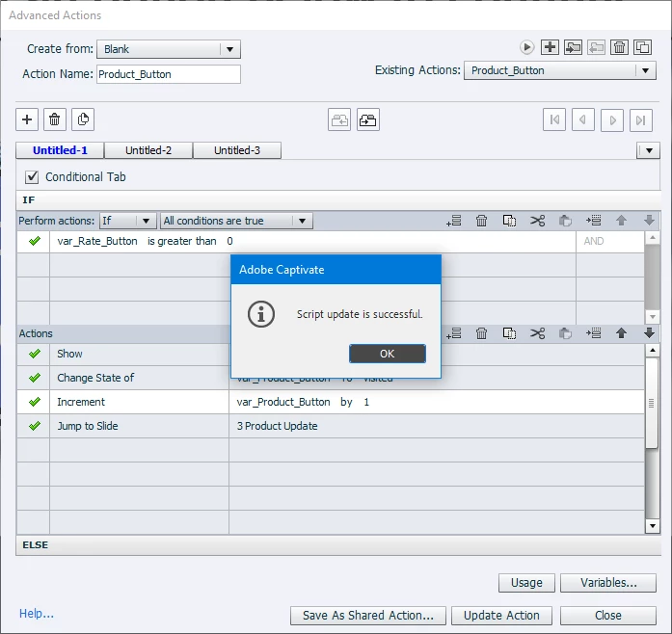Move the action up in the Actions toolbar
This screenshot has height=634, width=672.
point(621,333)
